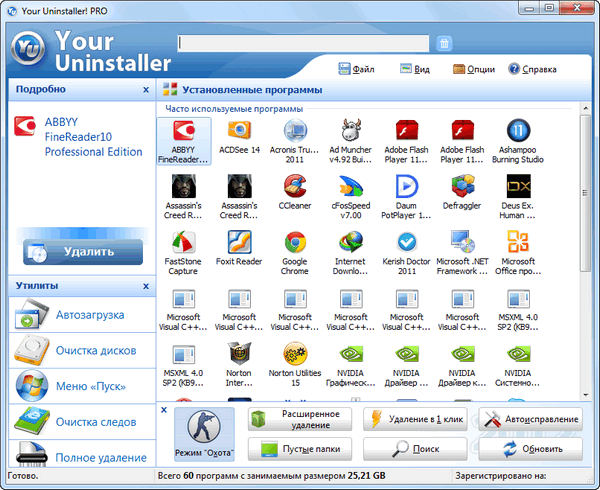Collapse the Подробно panel
Viewport: 600px width, 490px height.
coord(146,90)
